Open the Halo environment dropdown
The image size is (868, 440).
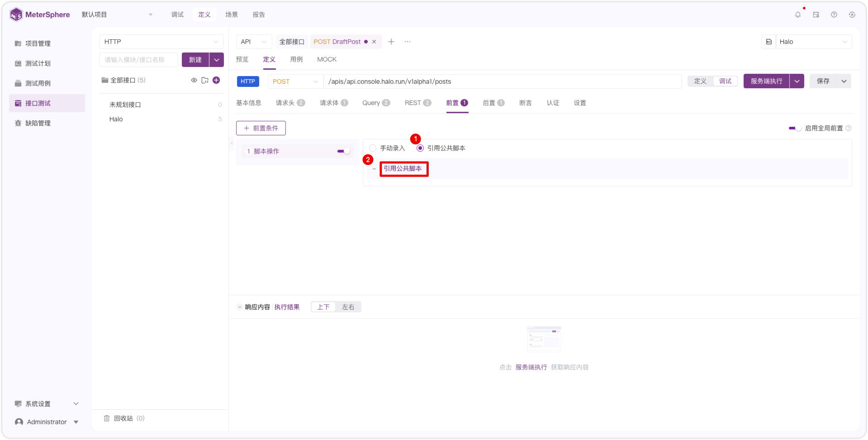814,42
